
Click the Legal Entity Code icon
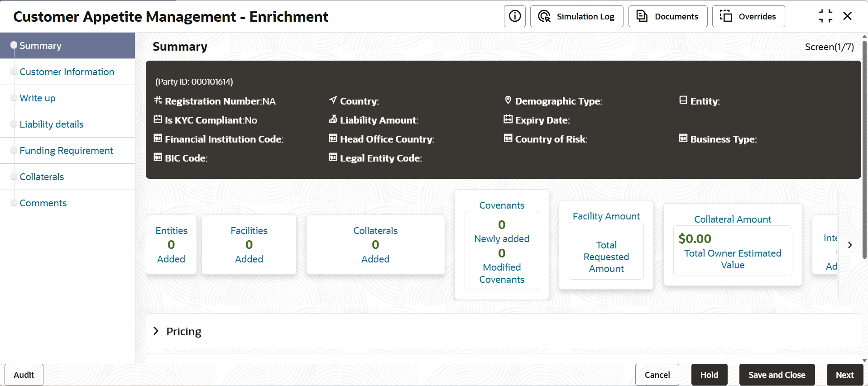(333, 157)
